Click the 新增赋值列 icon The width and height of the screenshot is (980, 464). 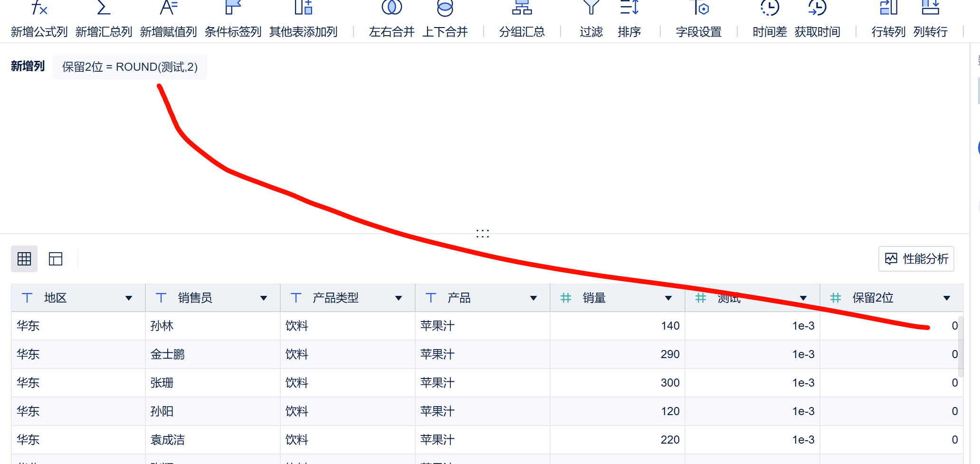coord(168,8)
